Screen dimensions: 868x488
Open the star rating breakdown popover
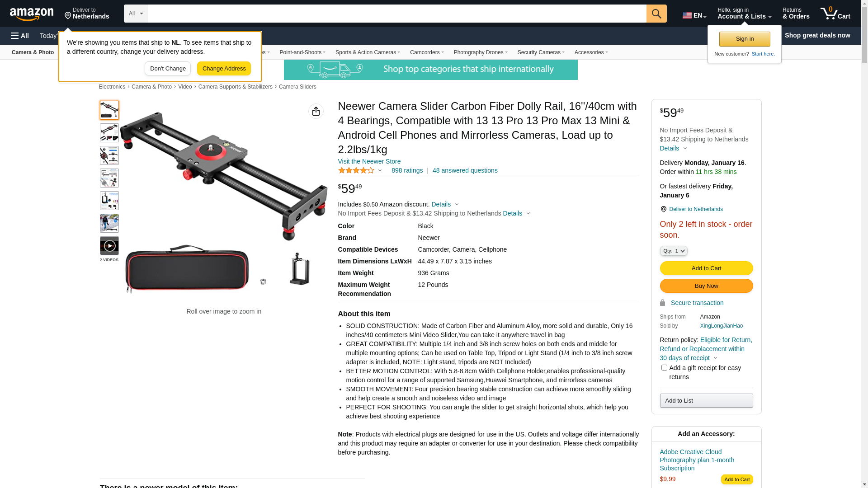pos(360,170)
